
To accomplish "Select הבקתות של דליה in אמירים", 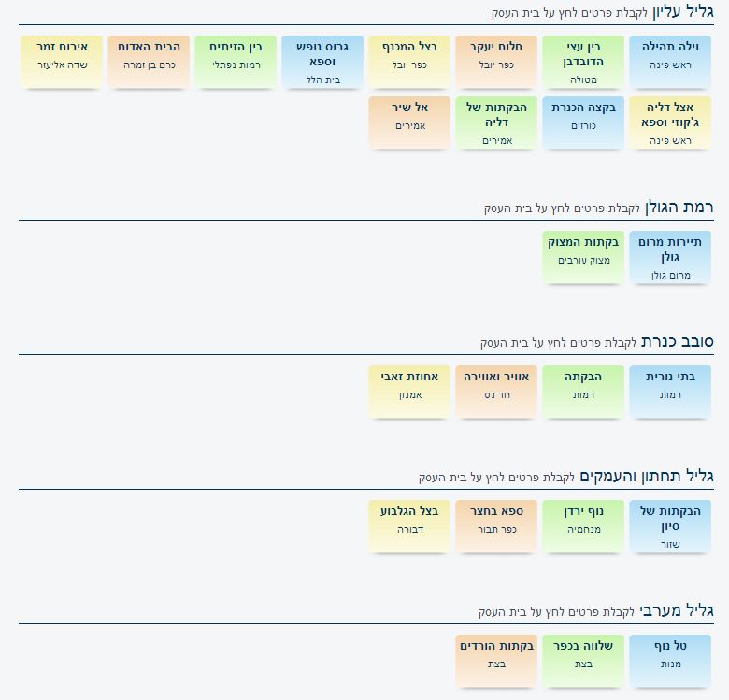I will (x=496, y=122).
